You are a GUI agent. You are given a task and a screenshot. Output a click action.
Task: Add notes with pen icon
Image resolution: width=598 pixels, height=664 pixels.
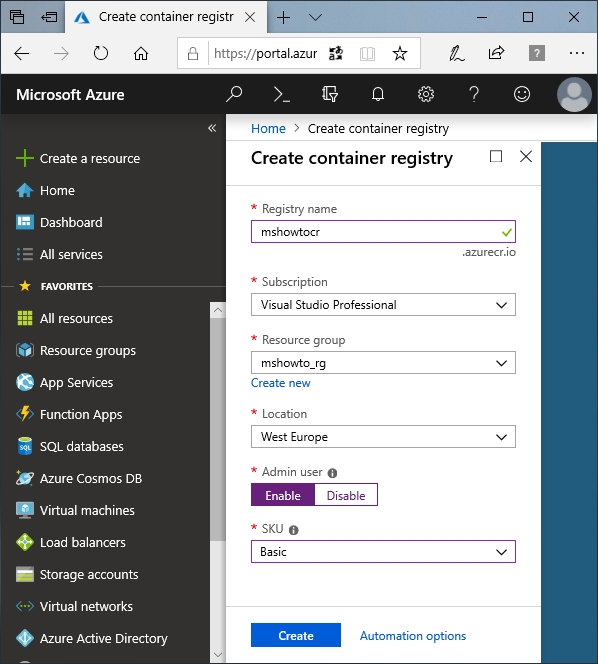coord(456,53)
